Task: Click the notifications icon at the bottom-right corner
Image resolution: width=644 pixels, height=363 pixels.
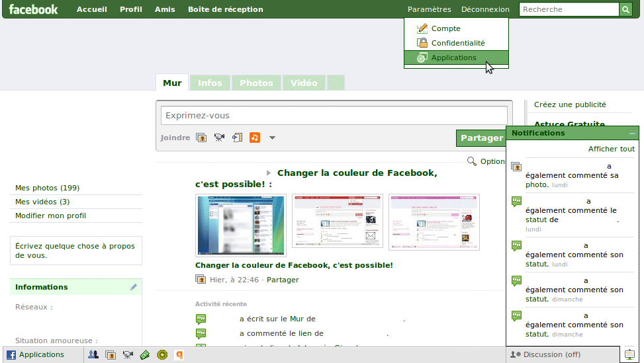Action: [629, 354]
